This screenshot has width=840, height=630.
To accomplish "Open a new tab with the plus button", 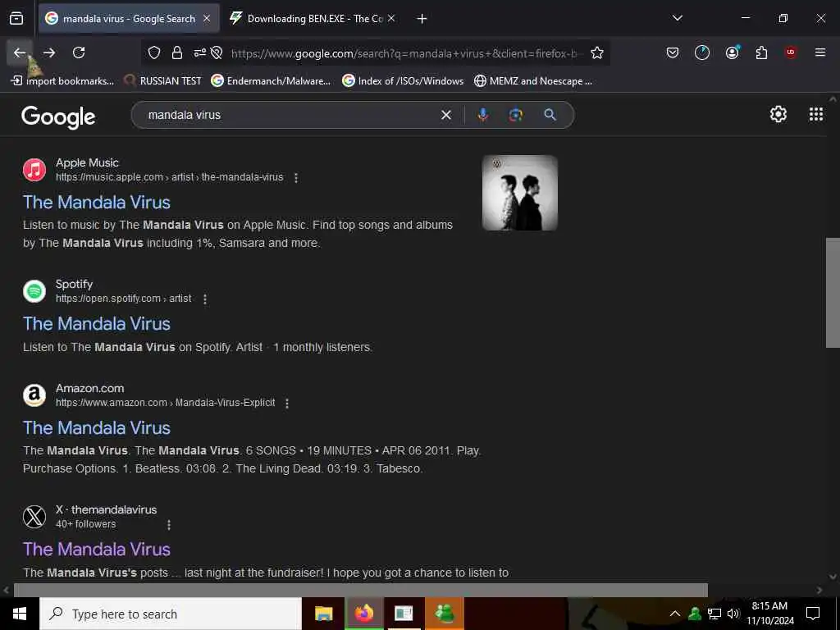I will 422,19.
